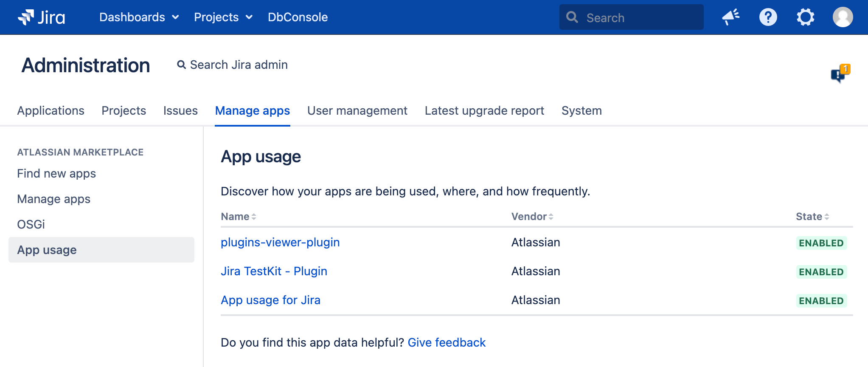
Task: Open App usage for Jira link
Action: (x=270, y=300)
